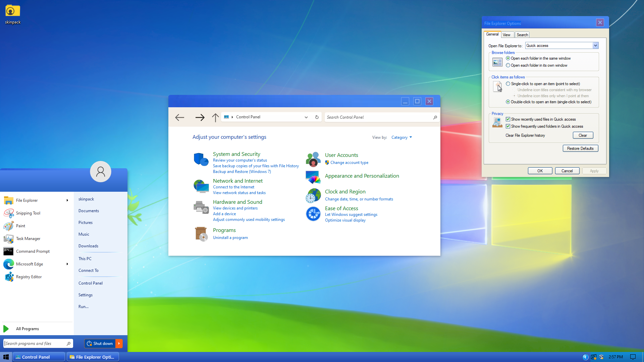Viewport: 644px width, 362px height.
Task: Click the Search Control Panel field
Action: pos(379,117)
